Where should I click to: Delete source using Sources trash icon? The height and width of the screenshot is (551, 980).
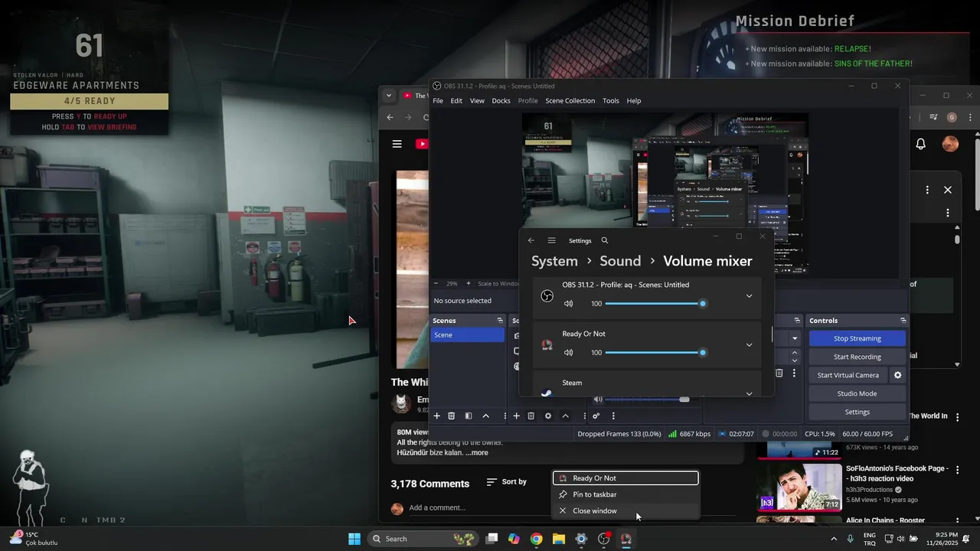531,416
